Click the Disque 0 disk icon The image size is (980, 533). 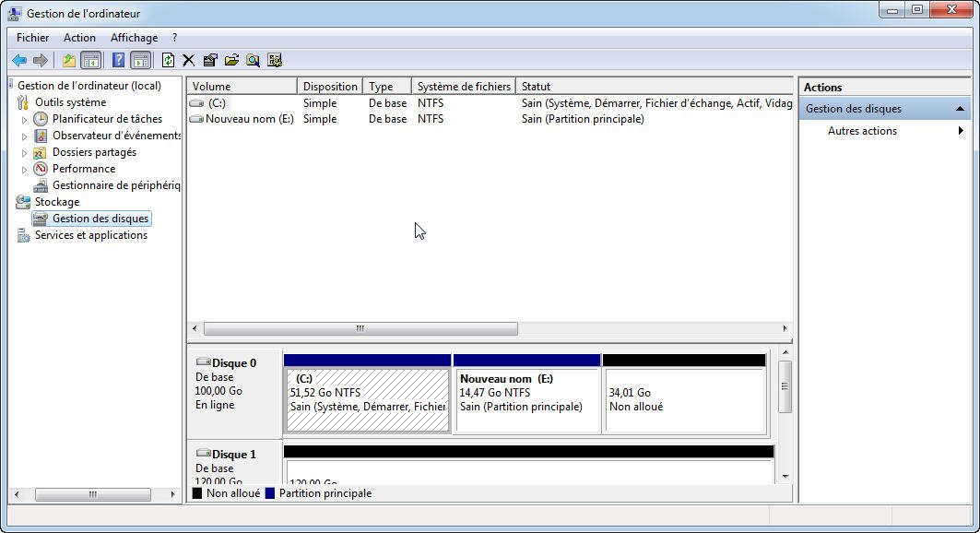[x=203, y=361]
